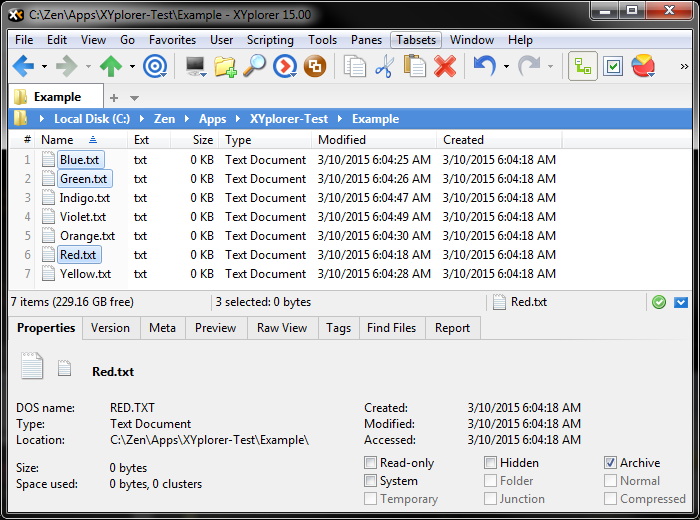Switch to the Raw View tab
Screen dimensions: 700x520
[282, 328]
